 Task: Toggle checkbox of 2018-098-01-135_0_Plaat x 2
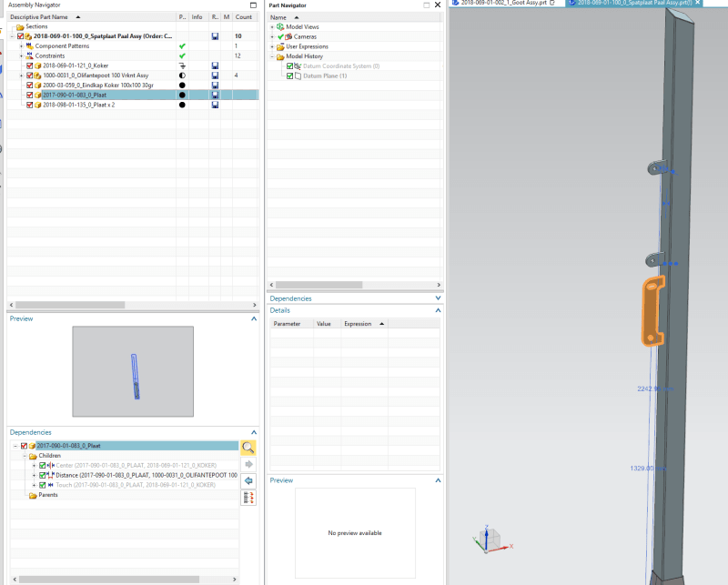pos(30,105)
